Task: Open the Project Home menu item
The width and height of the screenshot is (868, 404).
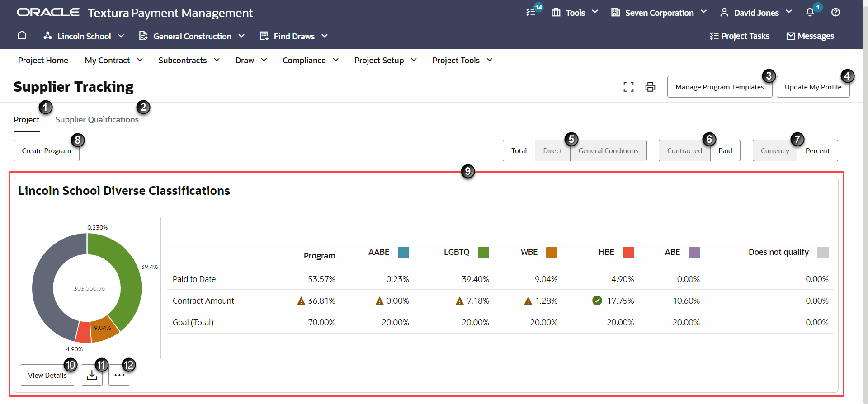Action: [x=43, y=60]
